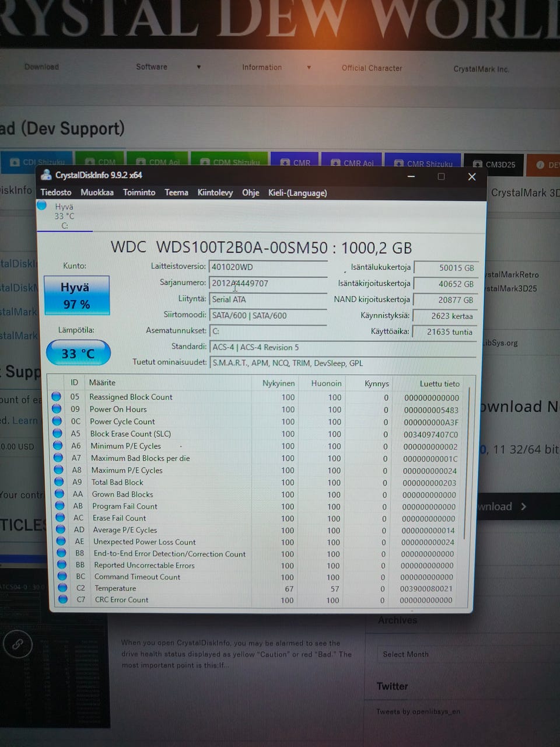The width and height of the screenshot is (560, 747).
Task: Click status icon of Average P/E Cycles row
Action: click(x=61, y=529)
